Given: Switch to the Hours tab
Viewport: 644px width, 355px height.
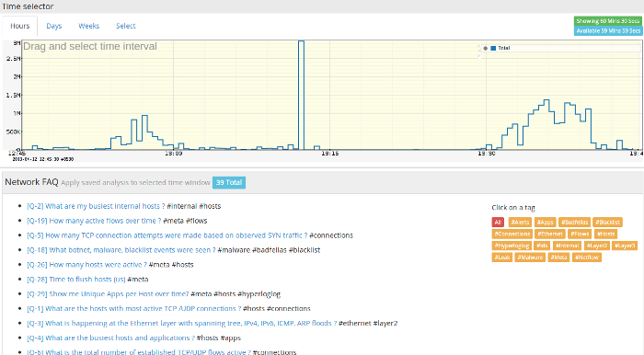Looking at the screenshot, I should pyautogui.click(x=19, y=26).
